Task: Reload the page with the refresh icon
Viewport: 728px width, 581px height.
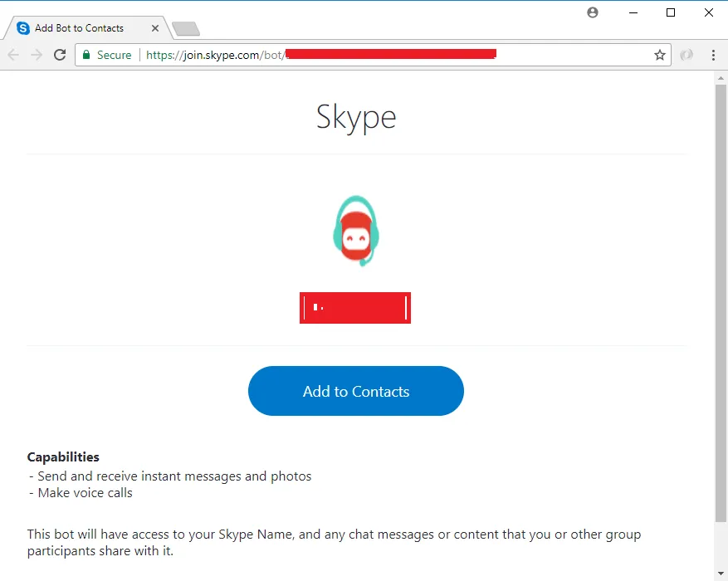Action: tap(60, 55)
